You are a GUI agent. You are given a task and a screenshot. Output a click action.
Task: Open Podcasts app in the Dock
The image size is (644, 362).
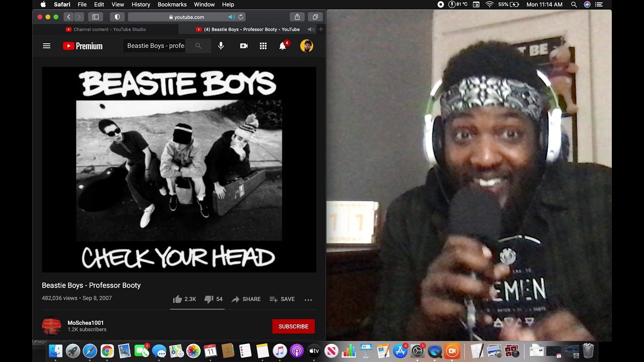click(297, 351)
